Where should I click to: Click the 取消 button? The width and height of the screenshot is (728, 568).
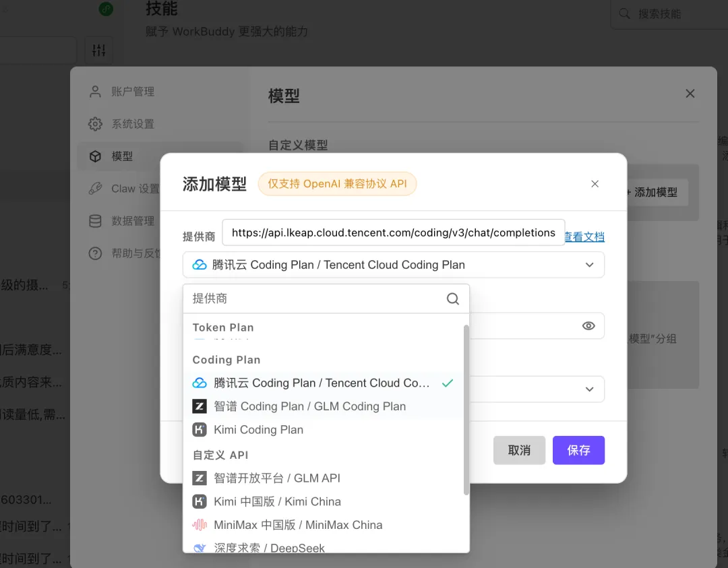(519, 450)
